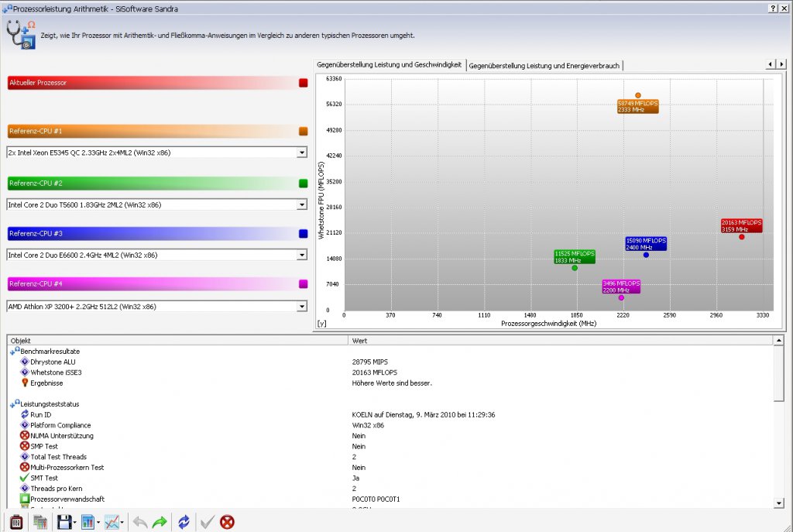Open help via the title bar question mark
793x532 pixels.
coord(774,8)
